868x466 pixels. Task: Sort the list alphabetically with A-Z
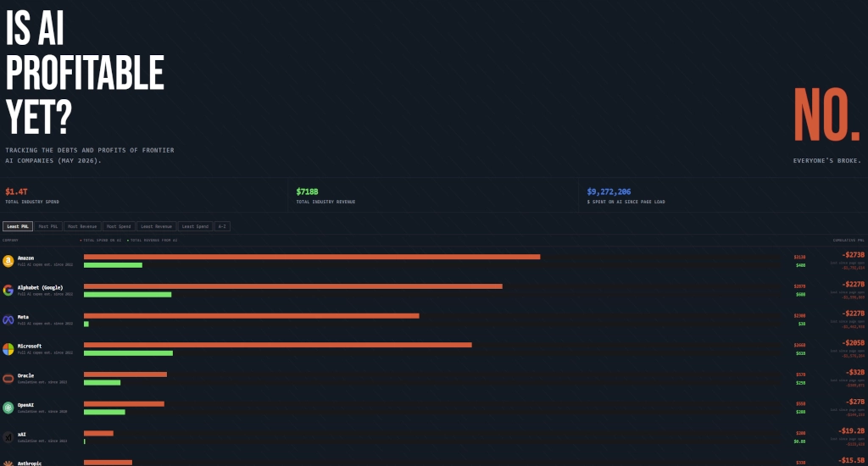pos(222,226)
